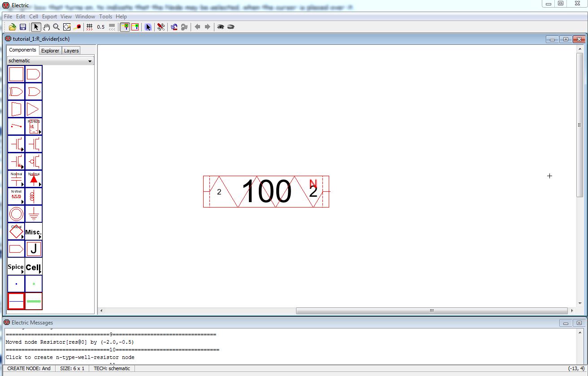The width and height of the screenshot is (588, 376).
Task: Click the back arrow in toolbar
Action: pyautogui.click(x=197, y=27)
